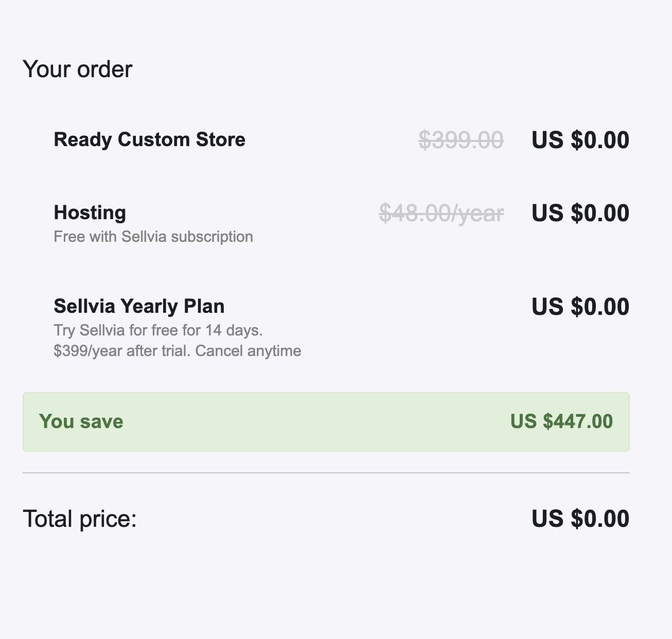Click the word 'Hosting' subscription description line
The image size is (672, 639).
[x=153, y=237]
